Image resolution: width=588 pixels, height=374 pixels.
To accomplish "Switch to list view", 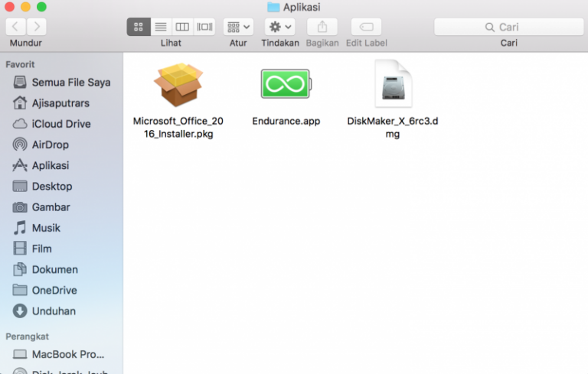I will [161, 27].
